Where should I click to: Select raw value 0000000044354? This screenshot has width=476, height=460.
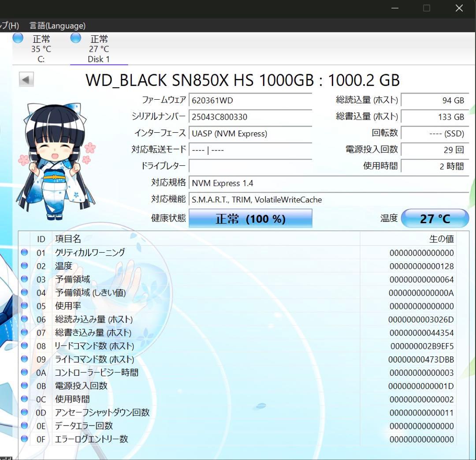(422, 333)
